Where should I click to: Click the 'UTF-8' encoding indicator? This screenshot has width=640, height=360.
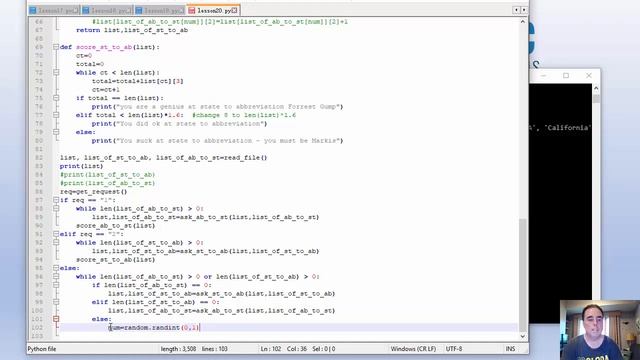point(454,349)
